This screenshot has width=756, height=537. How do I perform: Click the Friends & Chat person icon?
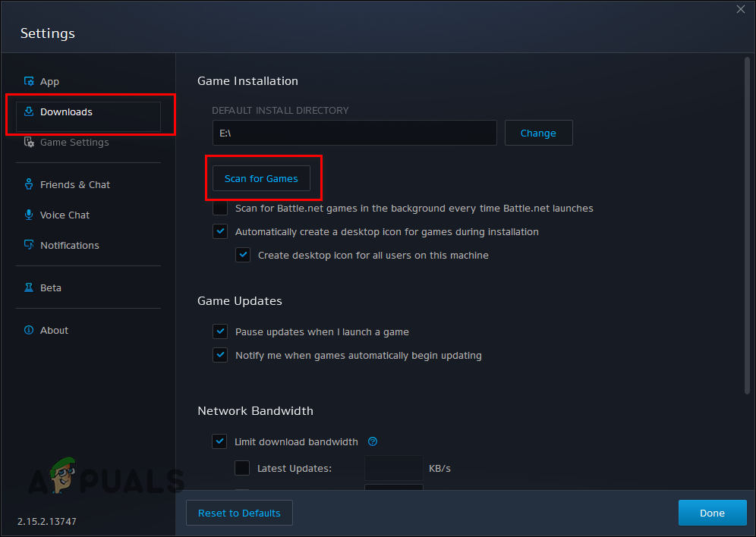point(29,184)
